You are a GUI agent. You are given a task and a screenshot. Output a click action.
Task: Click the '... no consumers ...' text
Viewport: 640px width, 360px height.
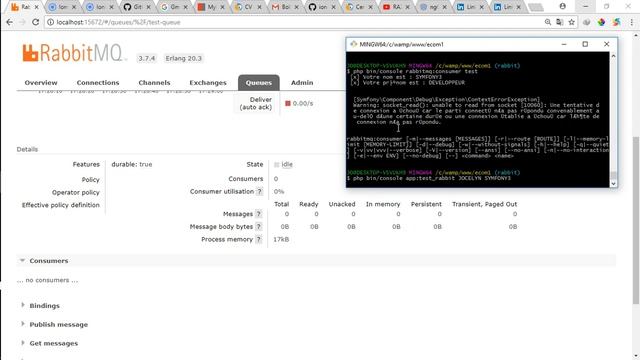tap(47, 280)
